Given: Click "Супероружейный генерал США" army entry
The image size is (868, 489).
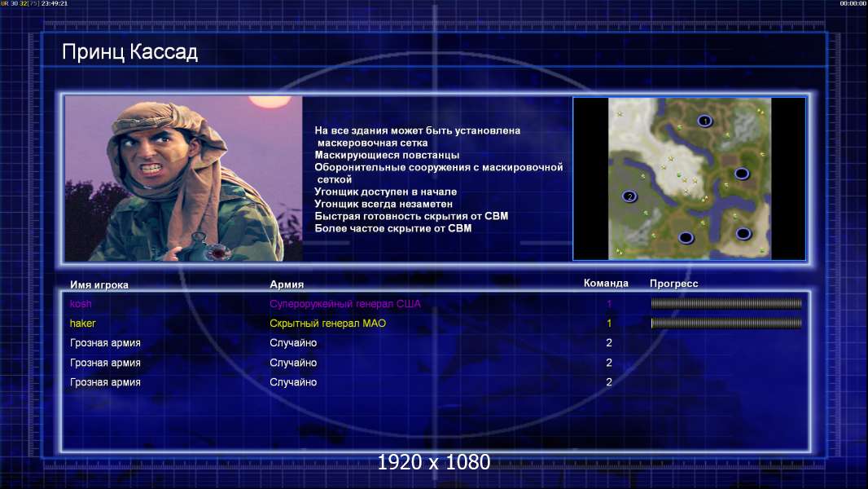Looking at the screenshot, I should (x=345, y=303).
